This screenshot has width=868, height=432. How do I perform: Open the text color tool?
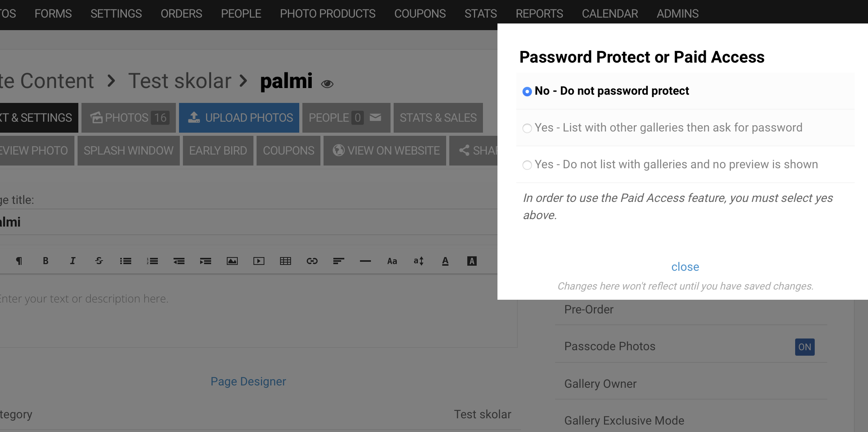[x=445, y=261]
